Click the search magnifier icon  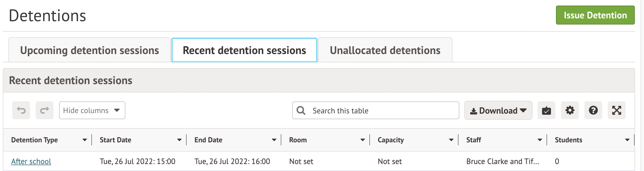point(301,111)
